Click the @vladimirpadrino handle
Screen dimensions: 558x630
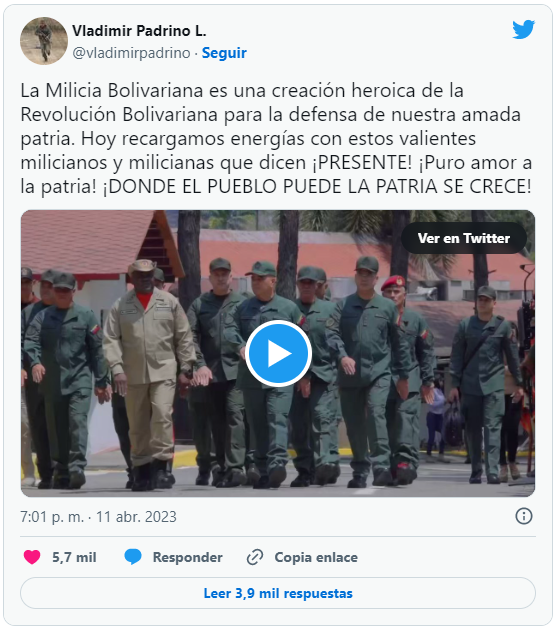click(131, 53)
